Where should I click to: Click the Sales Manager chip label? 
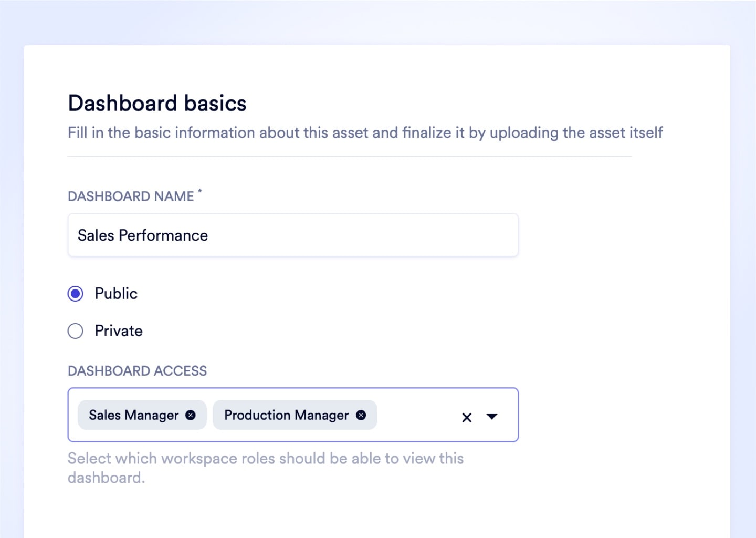point(133,415)
